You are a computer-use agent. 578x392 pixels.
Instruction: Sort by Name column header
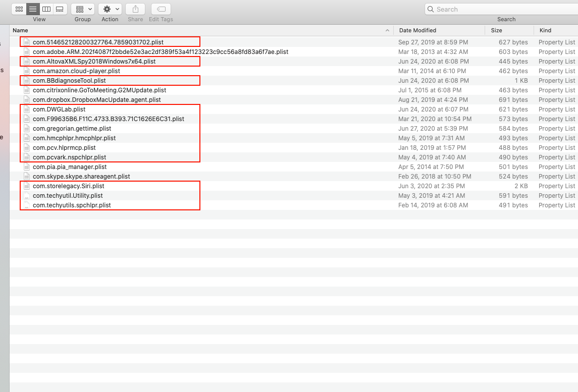[20, 30]
